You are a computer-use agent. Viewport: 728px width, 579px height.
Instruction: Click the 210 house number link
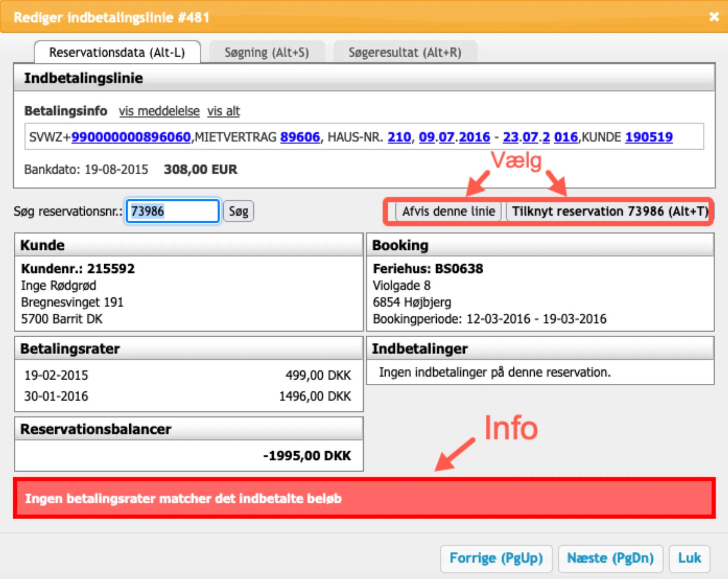click(399, 137)
